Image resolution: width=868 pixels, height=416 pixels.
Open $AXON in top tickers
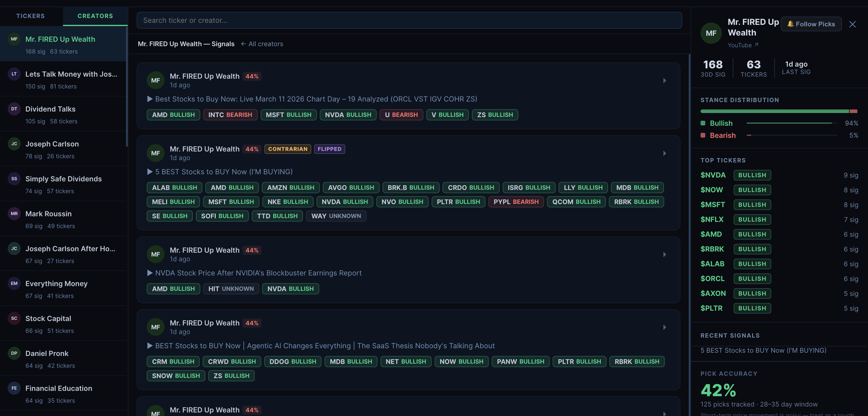tap(713, 294)
